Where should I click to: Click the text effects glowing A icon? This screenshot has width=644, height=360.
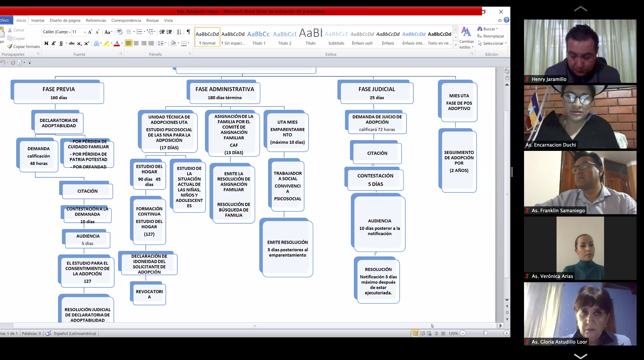pos(96,44)
